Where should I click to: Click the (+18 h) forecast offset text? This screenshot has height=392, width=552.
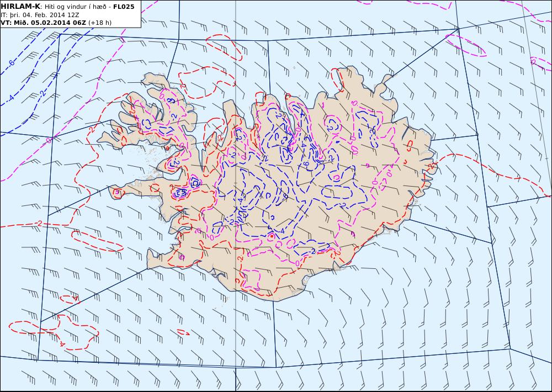tap(99, 23)
